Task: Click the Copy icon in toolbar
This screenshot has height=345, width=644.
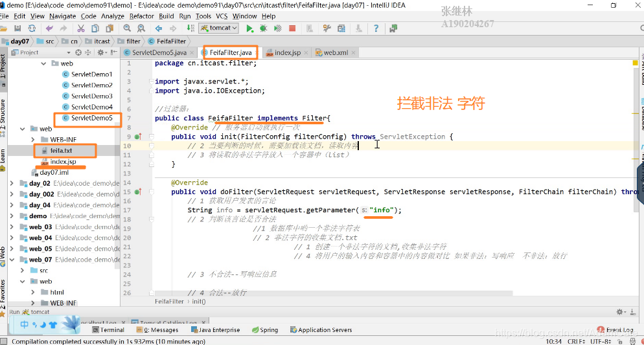Action: 95,28
